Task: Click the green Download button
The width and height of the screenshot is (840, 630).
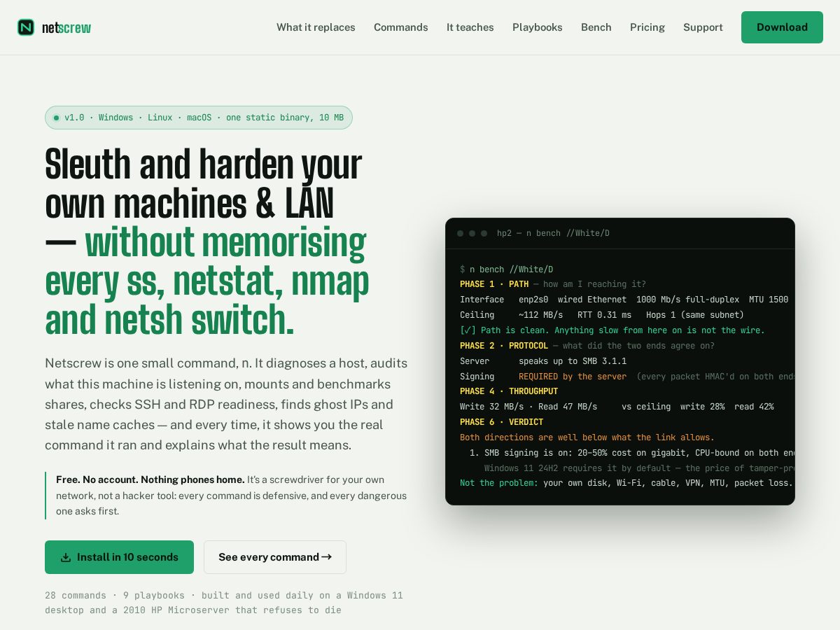Action: 782,27
